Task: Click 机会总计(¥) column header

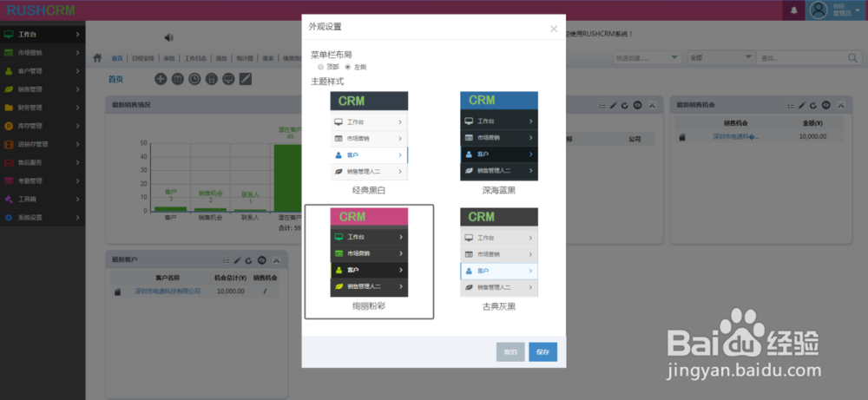Action: (x=230, y=278)
